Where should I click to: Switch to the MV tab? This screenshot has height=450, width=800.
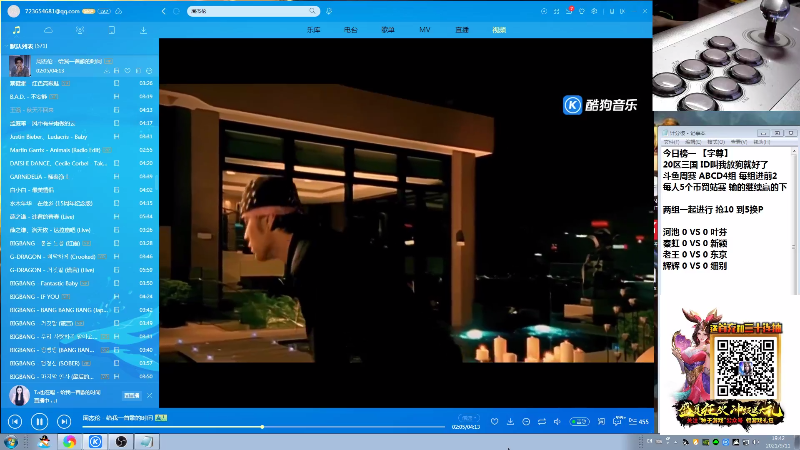coord(424,30)
